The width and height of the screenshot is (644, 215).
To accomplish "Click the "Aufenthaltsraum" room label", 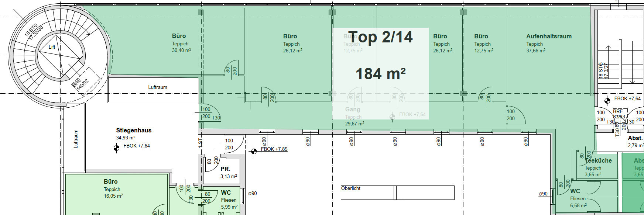I will pyautogui.click(x=549, y=36).
